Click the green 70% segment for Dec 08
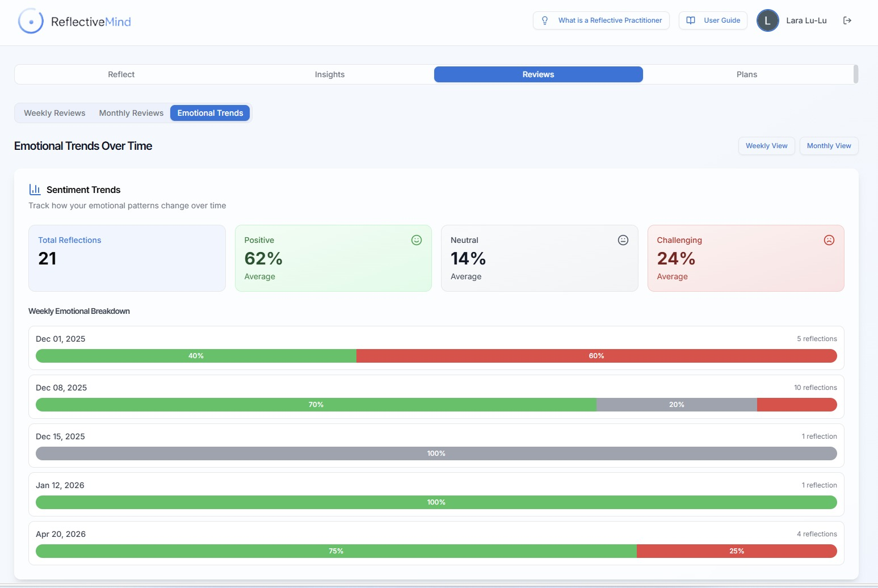Image resolution: width=878 pixels, height=588 pixels. click(316, 405)
